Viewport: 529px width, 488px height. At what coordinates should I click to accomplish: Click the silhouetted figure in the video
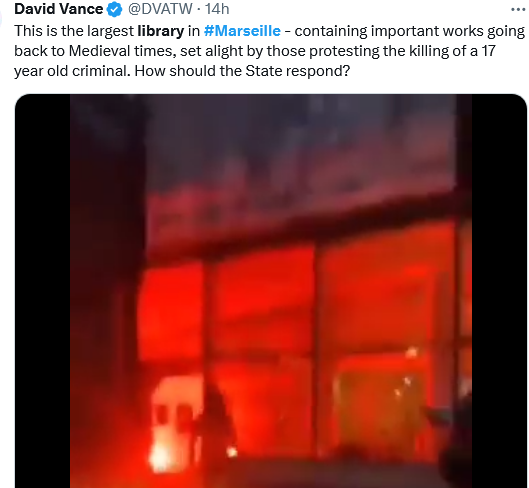click(216, 422)
